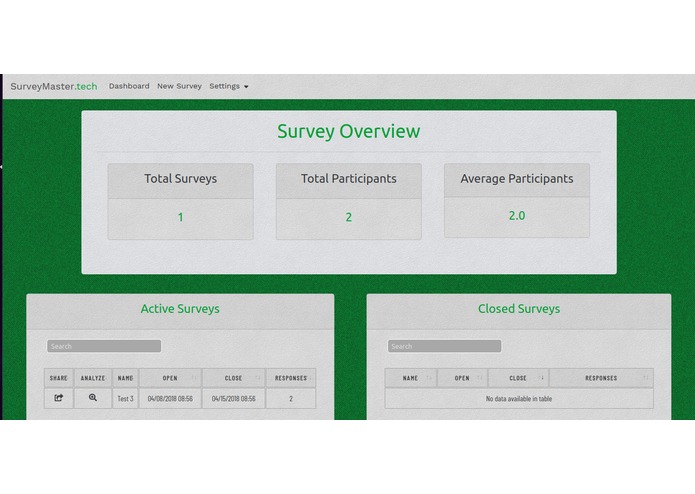Sort Closed Surveys by Name column
The width and height of the screenshot is (695, 494).
(x=411, y=378)
